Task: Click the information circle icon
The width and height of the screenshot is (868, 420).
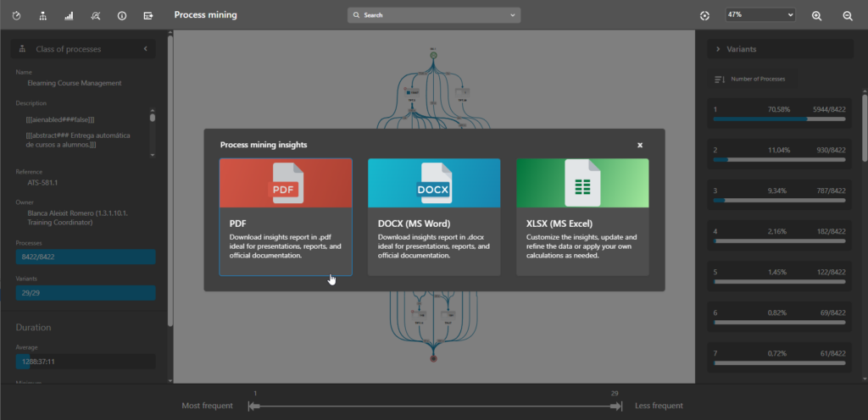Action: click(x=122, y=15)
